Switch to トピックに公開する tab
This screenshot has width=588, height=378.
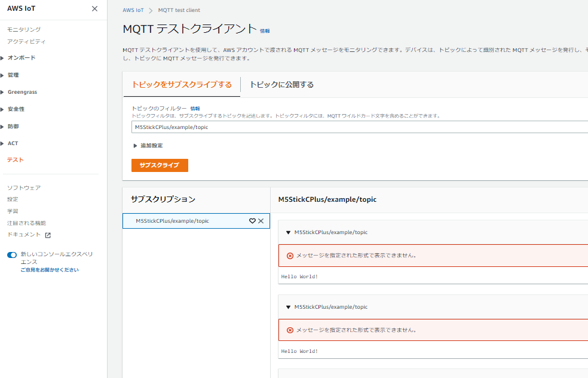point(281,85)
